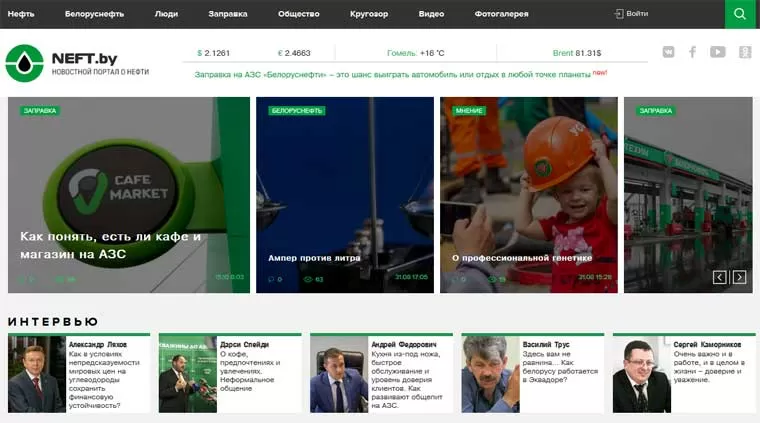Click Дарси Спейди photo thumbnail
Screen dimensions: 760x423
[188, 374]
